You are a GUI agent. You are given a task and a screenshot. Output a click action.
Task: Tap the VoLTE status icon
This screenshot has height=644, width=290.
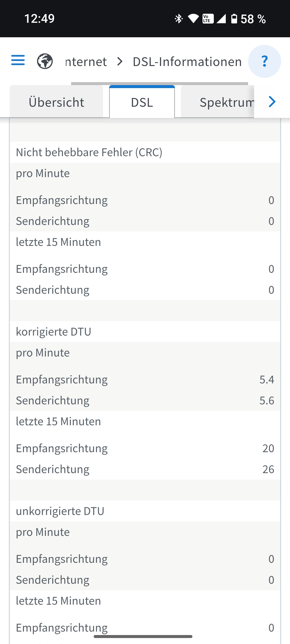[208, 19]
